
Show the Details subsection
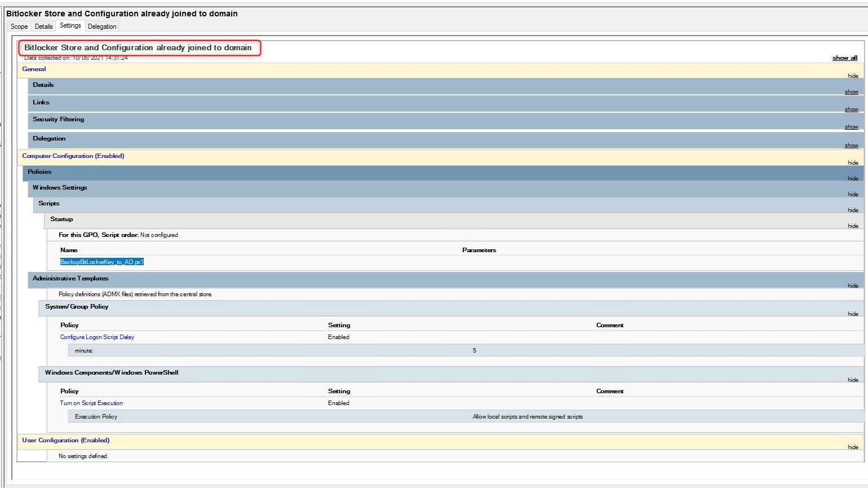pos(851,92)
